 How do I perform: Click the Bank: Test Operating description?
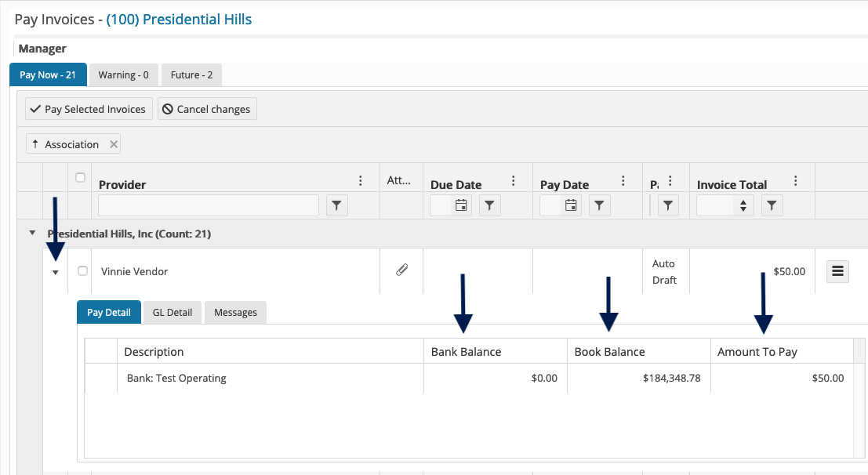coord(176,378)
